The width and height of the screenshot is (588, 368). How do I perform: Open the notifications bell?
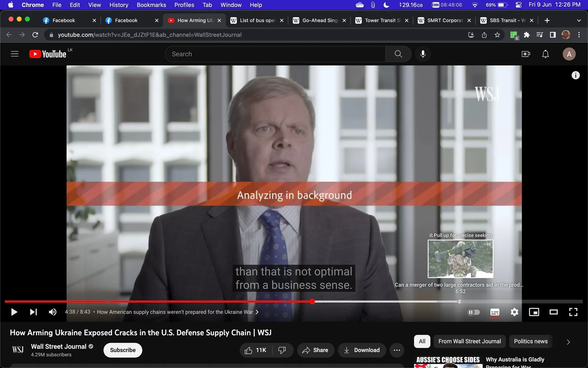(545, 54)
